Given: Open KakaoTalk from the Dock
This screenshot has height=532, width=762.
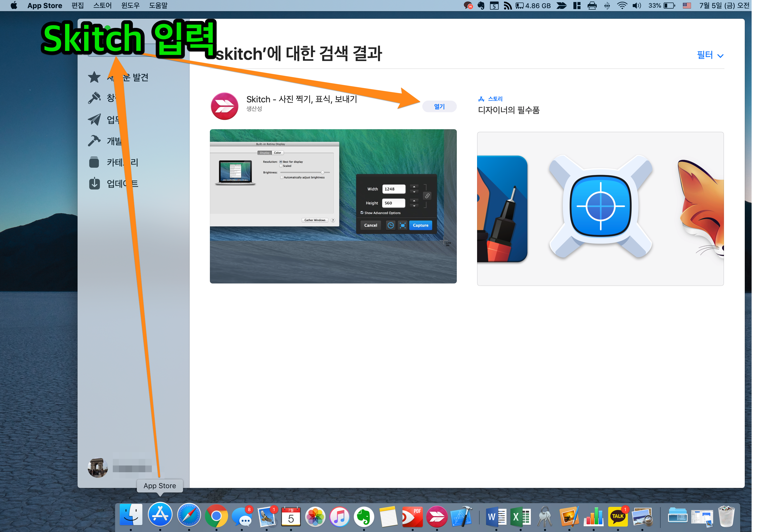Looking at the screenshot, I should coord(618,516).
